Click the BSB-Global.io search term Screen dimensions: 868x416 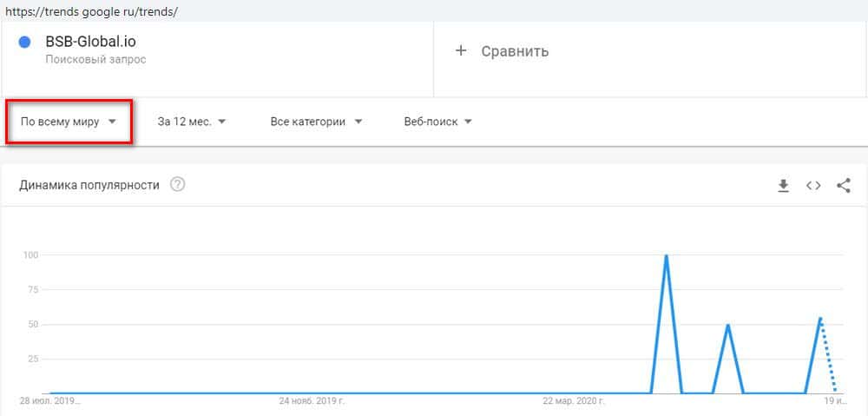pos(90,42)
